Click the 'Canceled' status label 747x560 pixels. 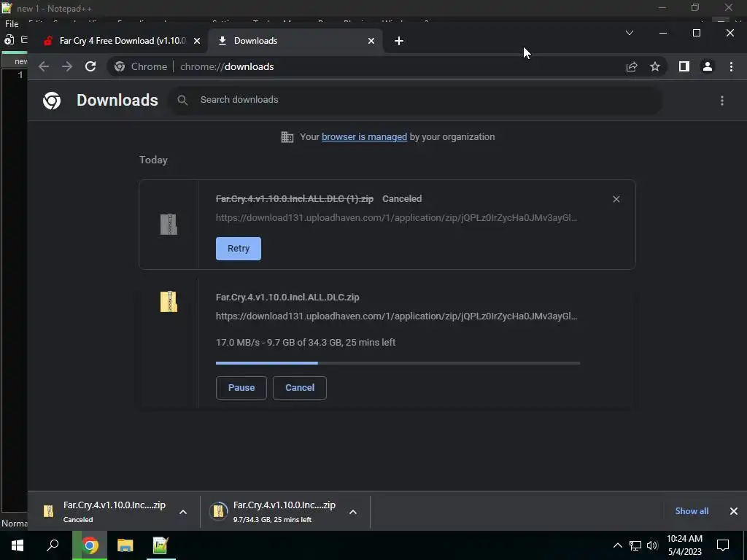(x=402, y=198)
